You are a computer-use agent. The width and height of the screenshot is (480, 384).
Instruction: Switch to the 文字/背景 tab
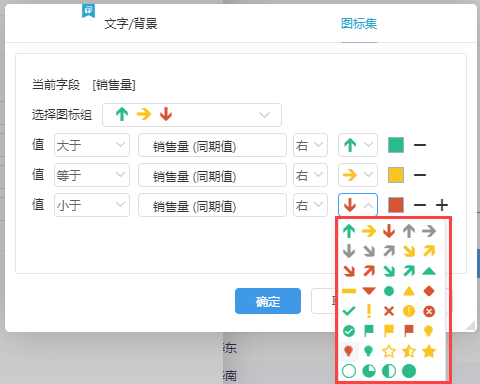(131, 24)
